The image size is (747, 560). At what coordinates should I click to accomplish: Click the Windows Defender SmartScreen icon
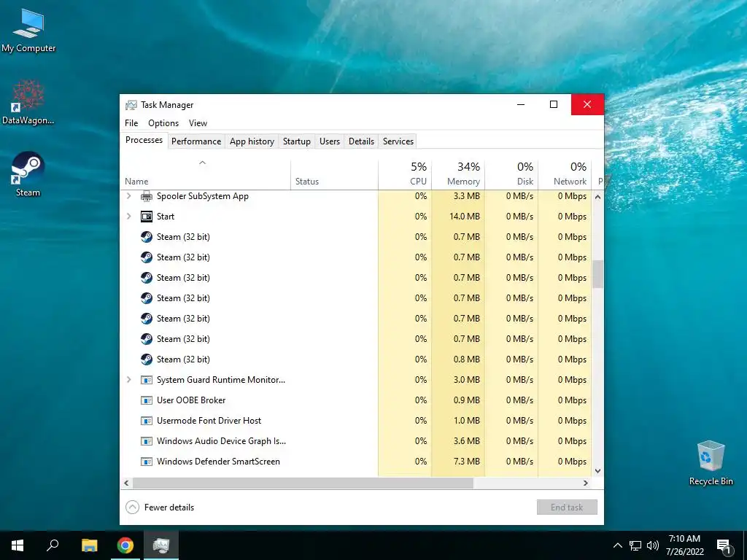click(x=146, y=462)
